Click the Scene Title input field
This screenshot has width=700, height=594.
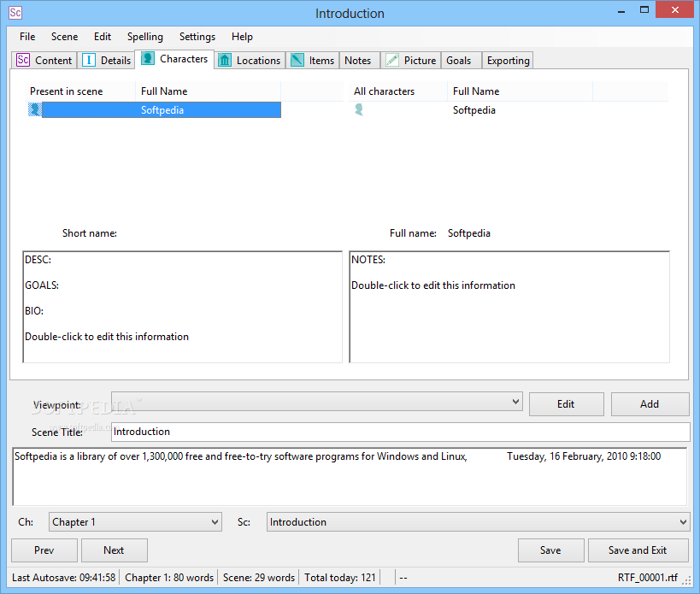(x=400, y=432)
